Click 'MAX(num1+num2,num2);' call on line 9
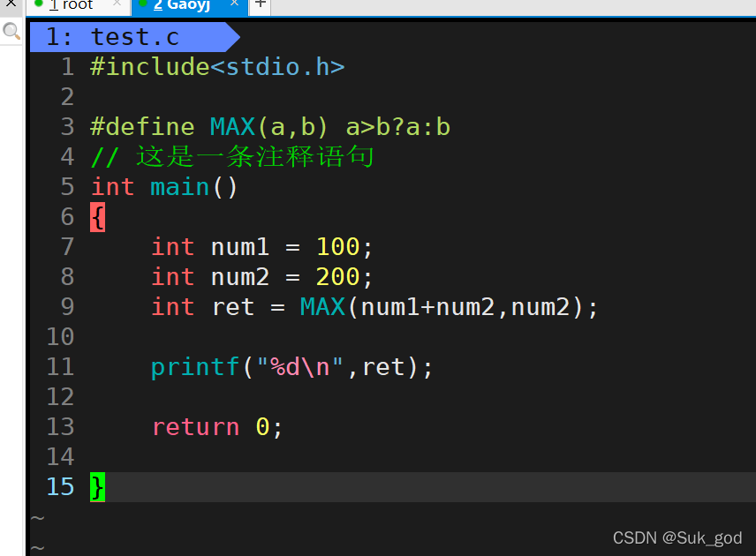756x556 pixels. (449, 307)
